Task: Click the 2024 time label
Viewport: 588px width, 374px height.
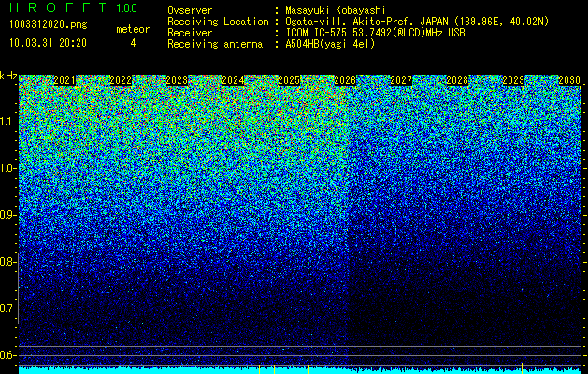Action: click(233, 80)
